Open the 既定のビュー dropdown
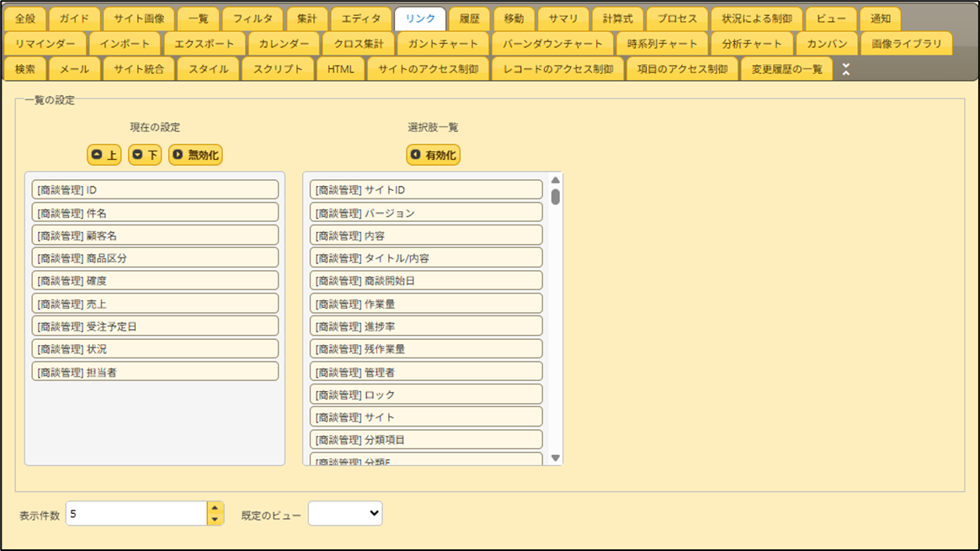980x551 pixels. click(345, 513)
